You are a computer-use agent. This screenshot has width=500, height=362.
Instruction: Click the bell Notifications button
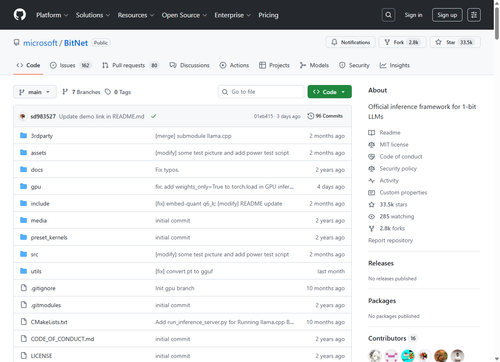[x=350, y=42]
